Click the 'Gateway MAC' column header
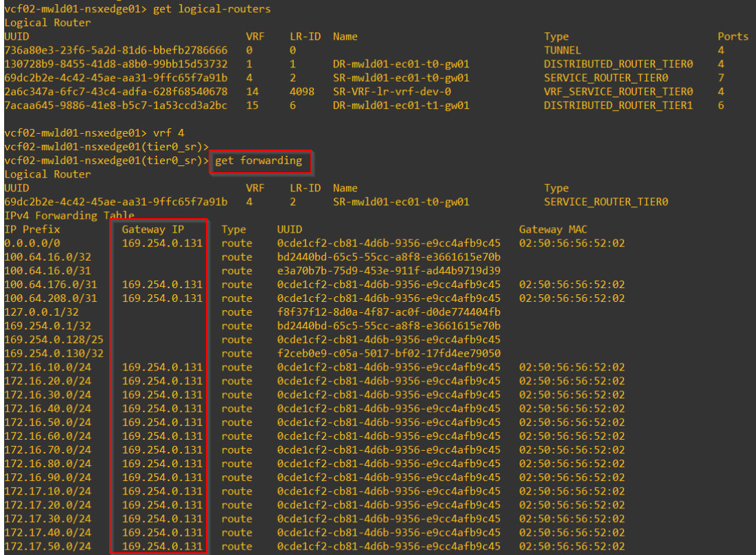The width and height of the screenshot is (756, 555). (553, 229)
